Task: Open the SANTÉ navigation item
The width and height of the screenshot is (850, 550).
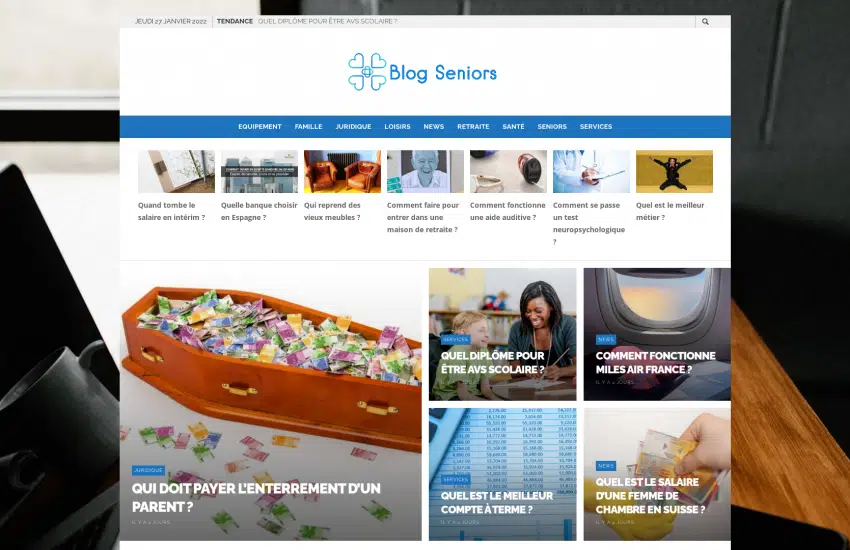Action: pos(513,127)
